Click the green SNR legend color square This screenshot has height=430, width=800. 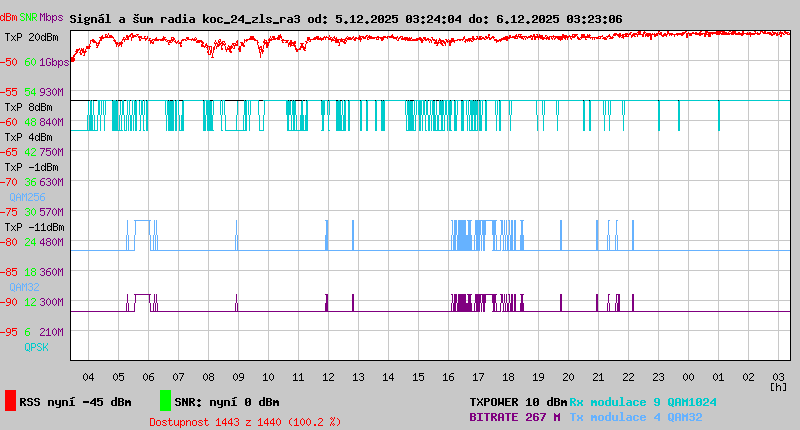click(x=165, y=401)
